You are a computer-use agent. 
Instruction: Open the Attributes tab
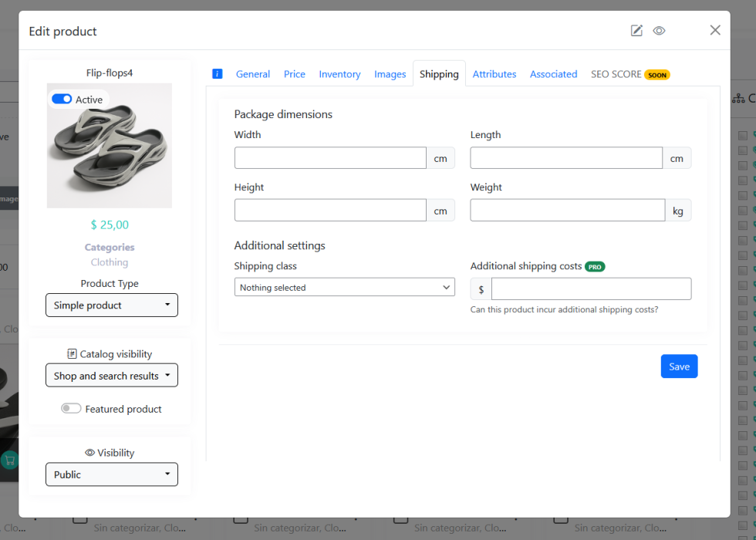[494, 75]
